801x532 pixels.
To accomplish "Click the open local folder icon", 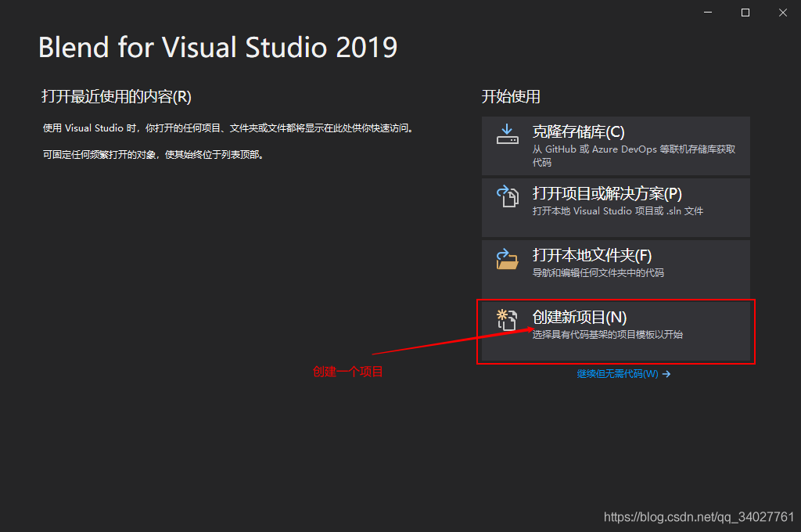I will pyautogui.click(x=507, y=259).
